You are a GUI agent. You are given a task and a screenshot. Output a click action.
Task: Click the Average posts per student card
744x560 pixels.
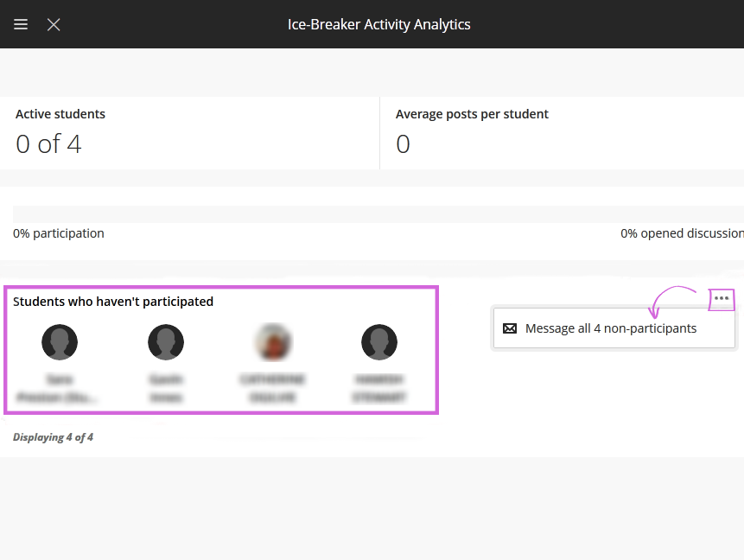[562, 133]
